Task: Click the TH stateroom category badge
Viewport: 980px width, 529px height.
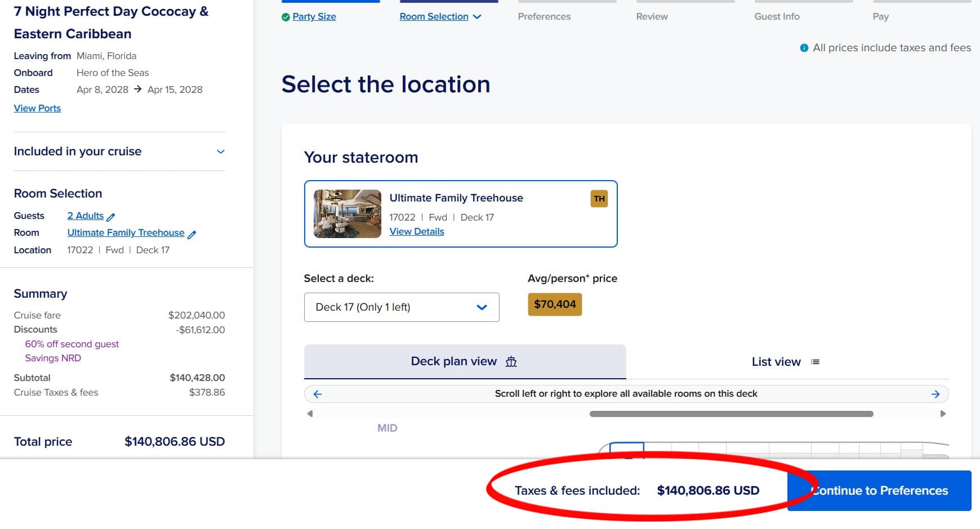Action: 599,199
